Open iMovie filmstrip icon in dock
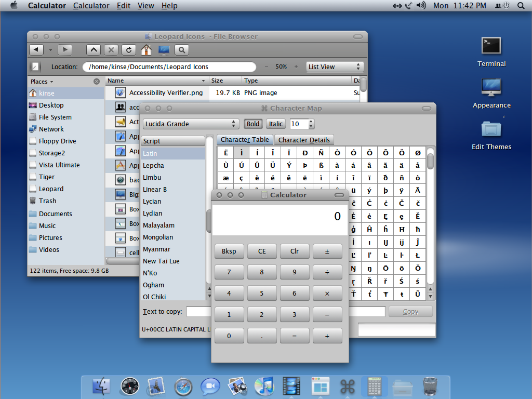The width and height of the screenshot is (532, 399). 291,386
